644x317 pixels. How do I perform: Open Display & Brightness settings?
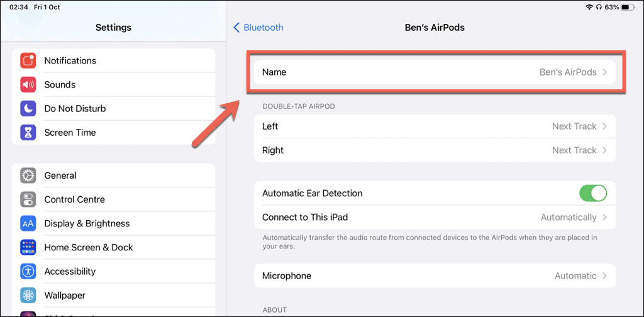coord(113,224)
